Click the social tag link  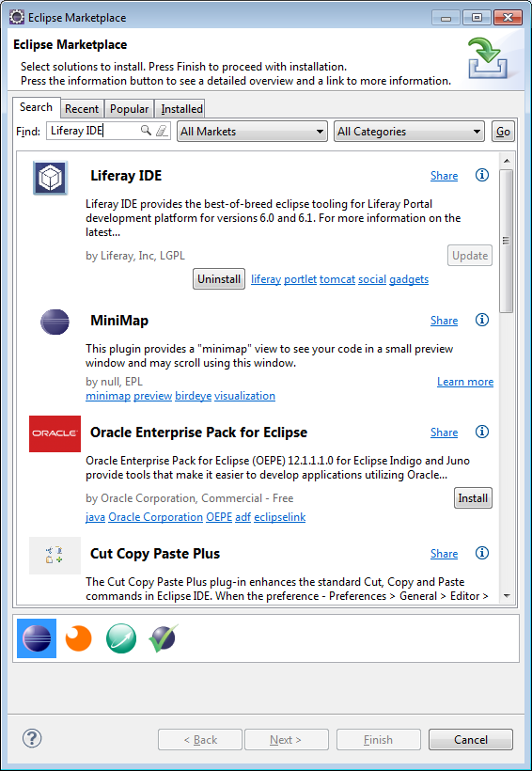[372, 279]
